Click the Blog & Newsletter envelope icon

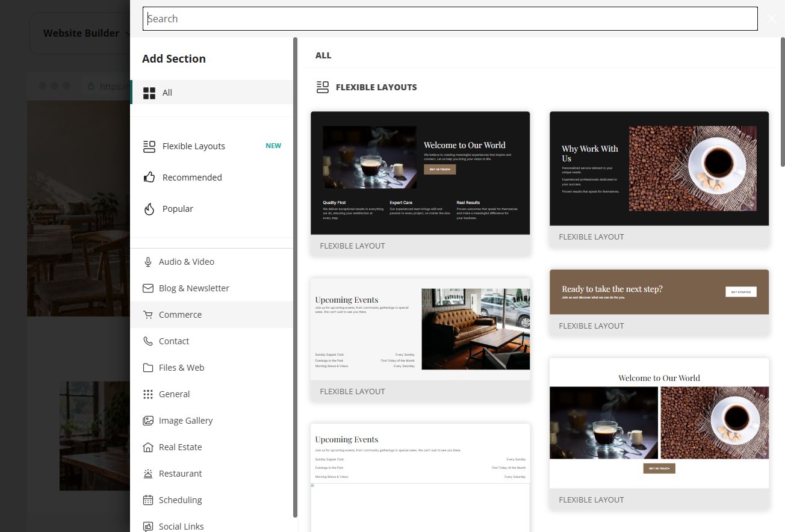(147, 288)
